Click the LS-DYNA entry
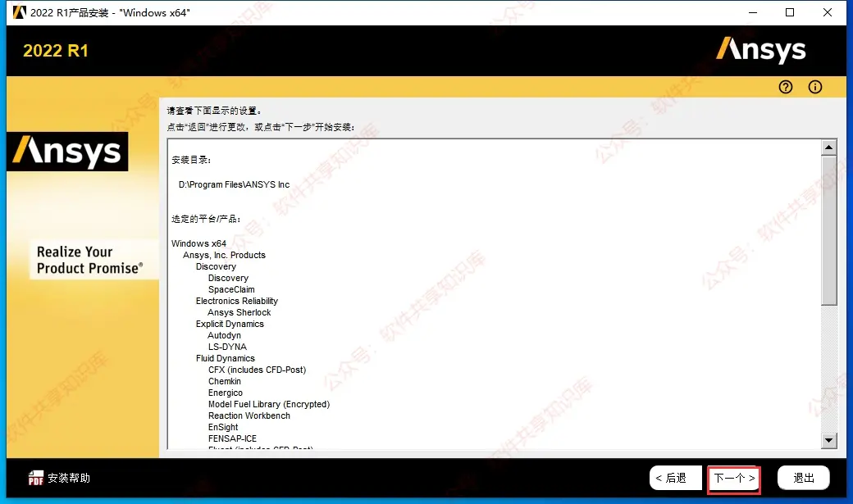853x504 pixels. pos(227,347)
